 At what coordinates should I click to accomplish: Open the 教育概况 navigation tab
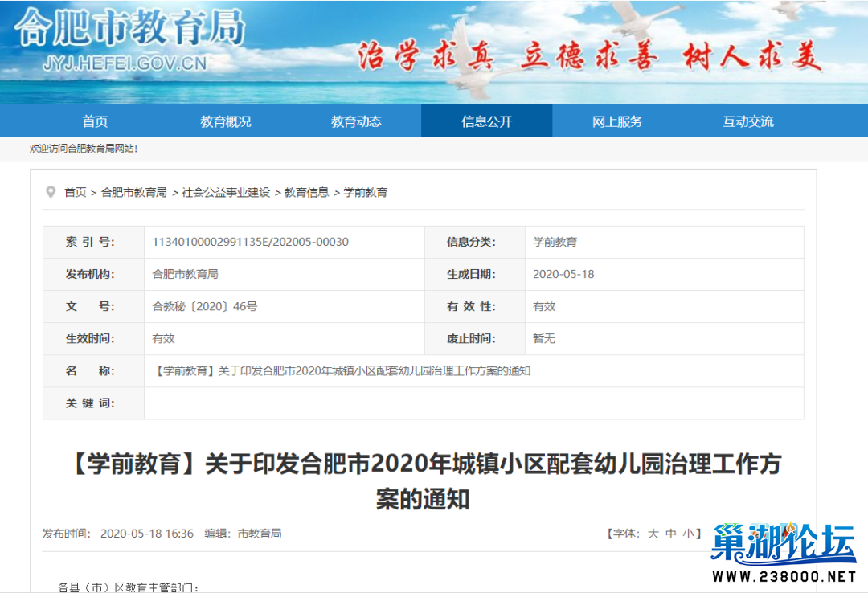(226, 121)
